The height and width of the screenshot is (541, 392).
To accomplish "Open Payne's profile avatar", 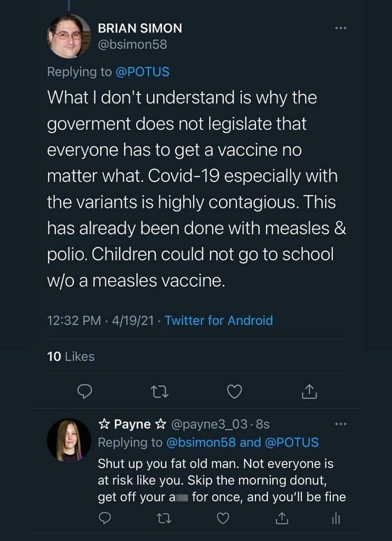I will coord(69,440).
